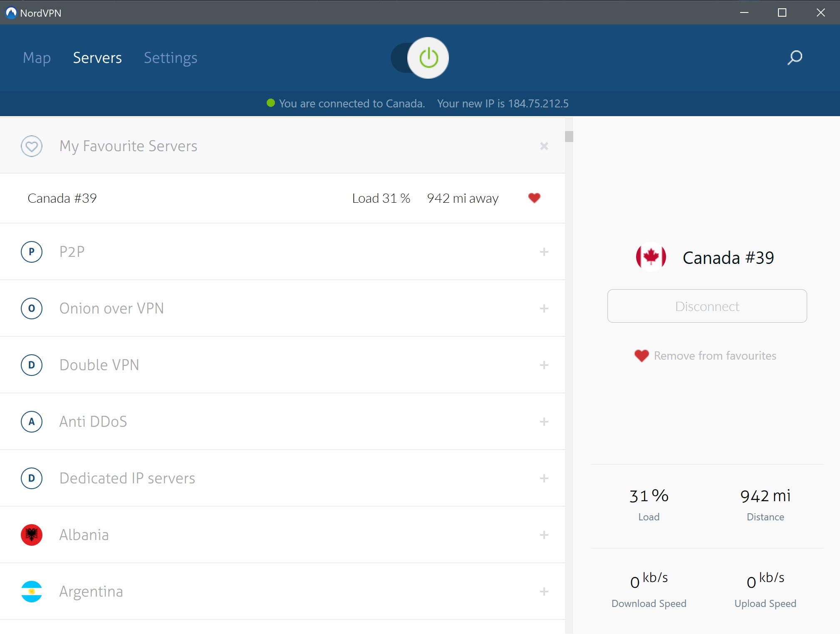Click the Anti DDoS circle icon
Image resolution: width=840 pixels, height=634 pixels.
click(32, 422)
